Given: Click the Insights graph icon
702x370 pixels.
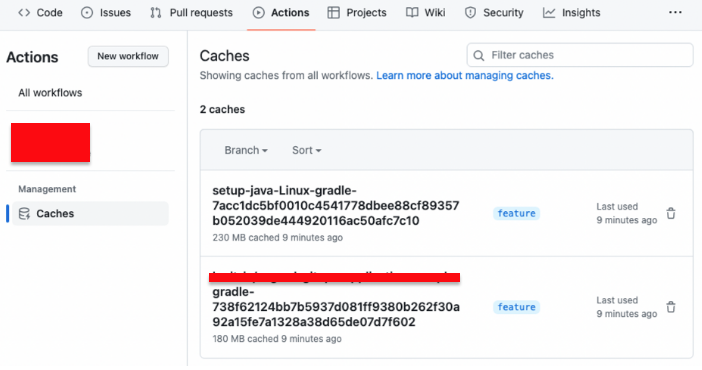Looking at the screenshot, I should tap(549, 13).
